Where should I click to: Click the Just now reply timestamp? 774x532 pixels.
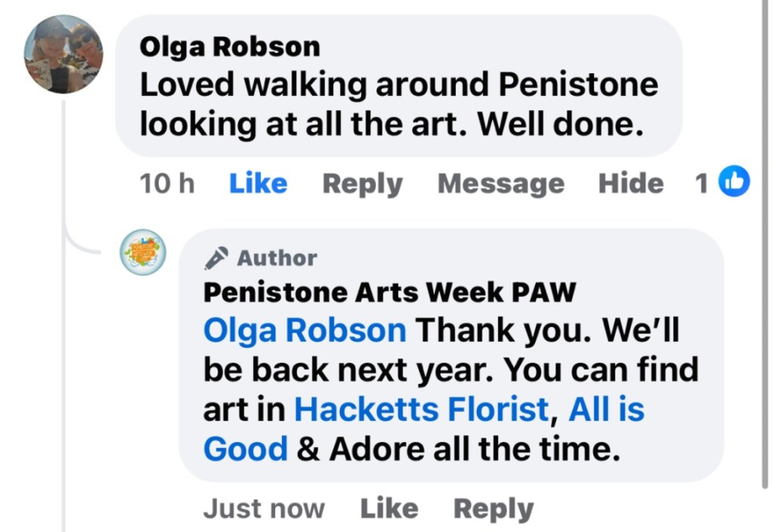[x=264, y=509]
